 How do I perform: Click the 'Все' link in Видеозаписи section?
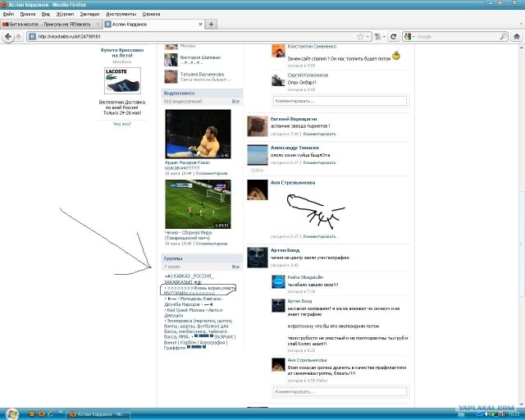click(x=235, y=102)
